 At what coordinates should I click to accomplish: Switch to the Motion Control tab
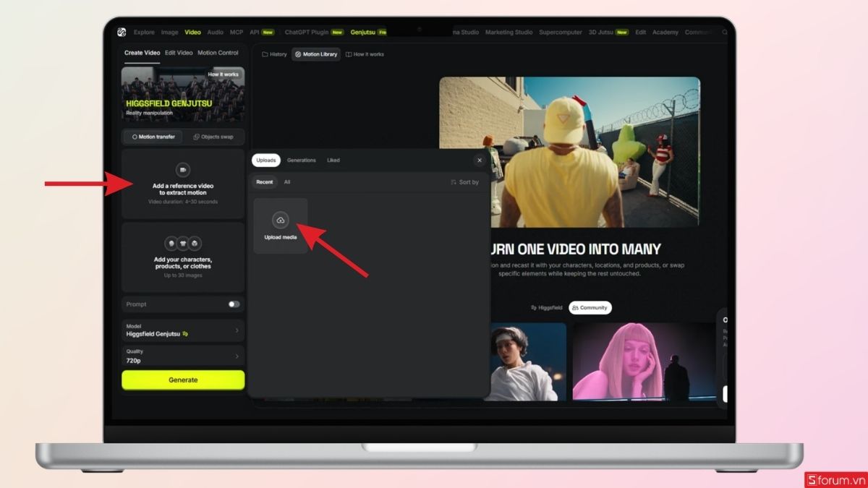(x=218, y=53)
